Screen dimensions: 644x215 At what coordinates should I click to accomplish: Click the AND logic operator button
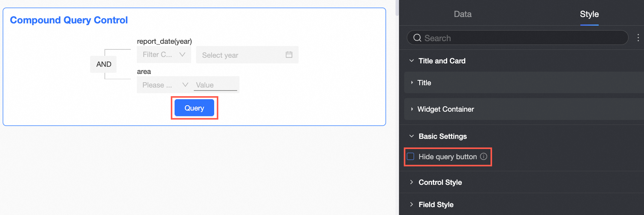coord(104,64)
